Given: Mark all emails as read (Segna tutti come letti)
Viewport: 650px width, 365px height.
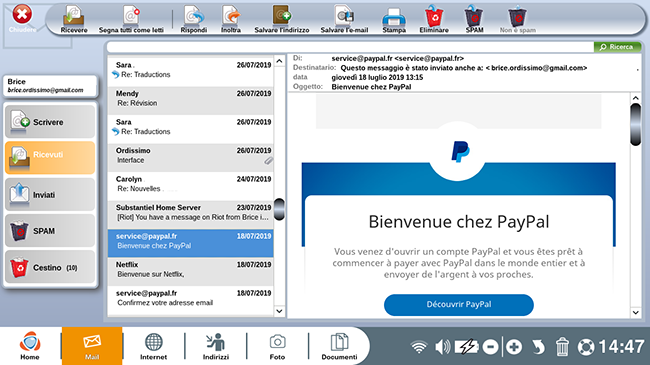Looking at the screenshot, I should (x=131, y=19).
